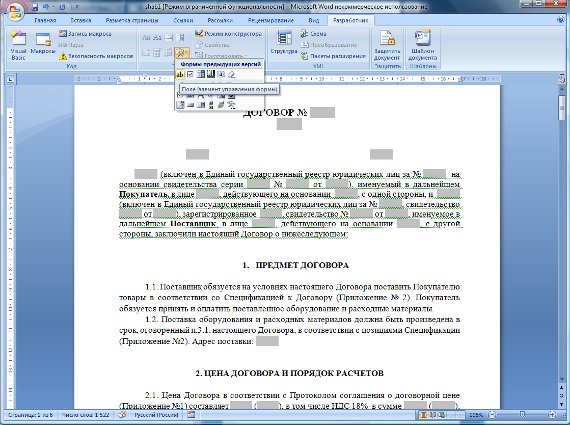Open the Рецензирование ribbon tab
Screen dimensions: 570x425
[x=272, y=20]
